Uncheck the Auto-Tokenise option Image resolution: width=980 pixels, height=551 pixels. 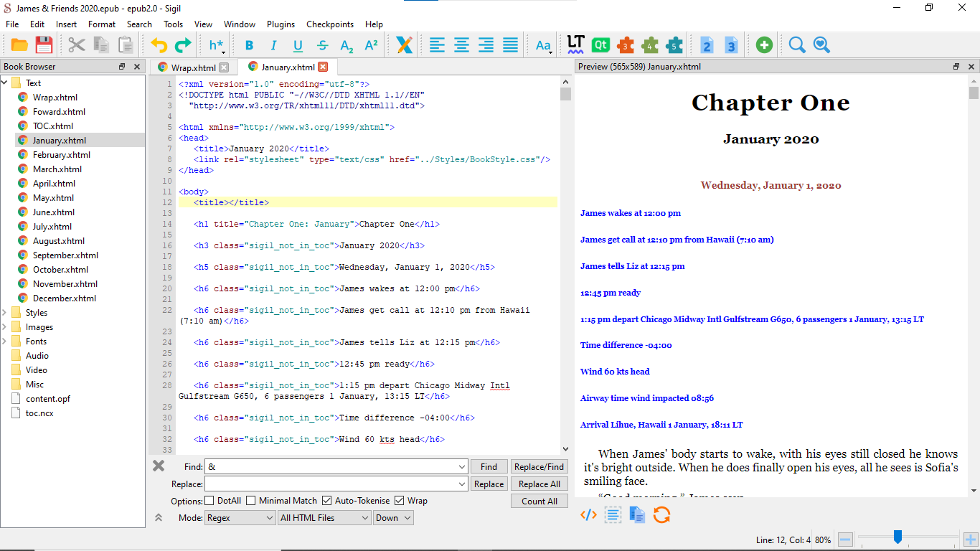pyautogui.click(x=327, y=501)
